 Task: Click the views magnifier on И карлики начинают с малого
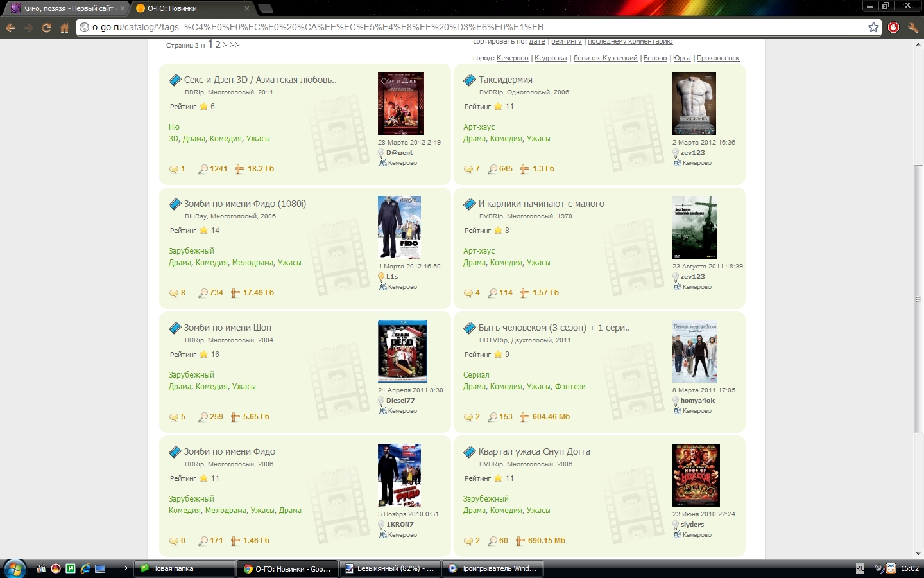click(492, 293)
